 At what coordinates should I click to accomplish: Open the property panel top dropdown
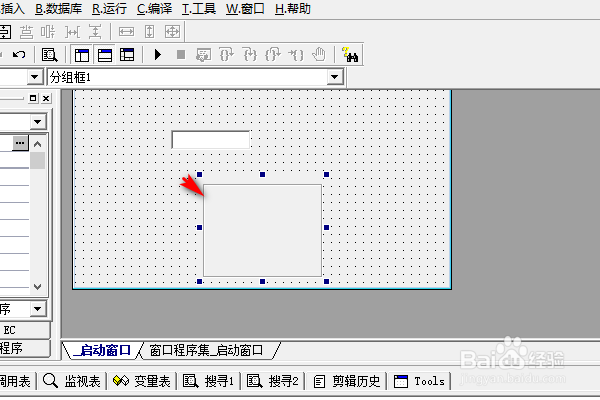(38, 122)
